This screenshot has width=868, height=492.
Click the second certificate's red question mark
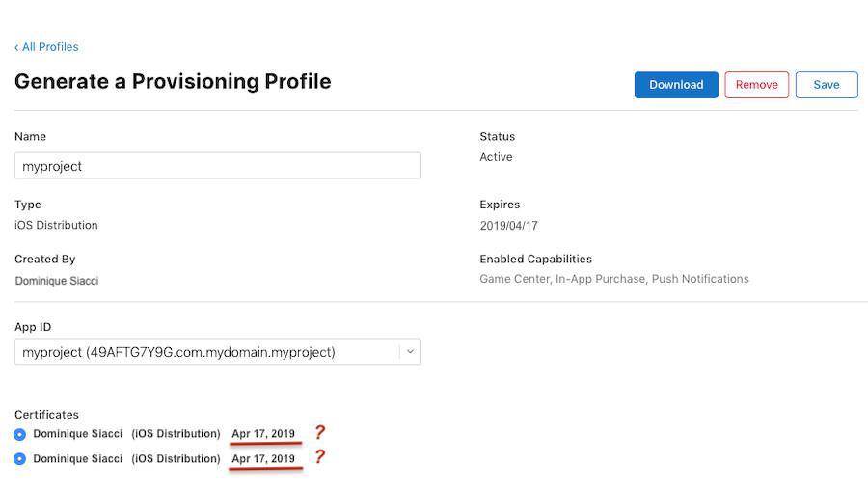(320, 456)
